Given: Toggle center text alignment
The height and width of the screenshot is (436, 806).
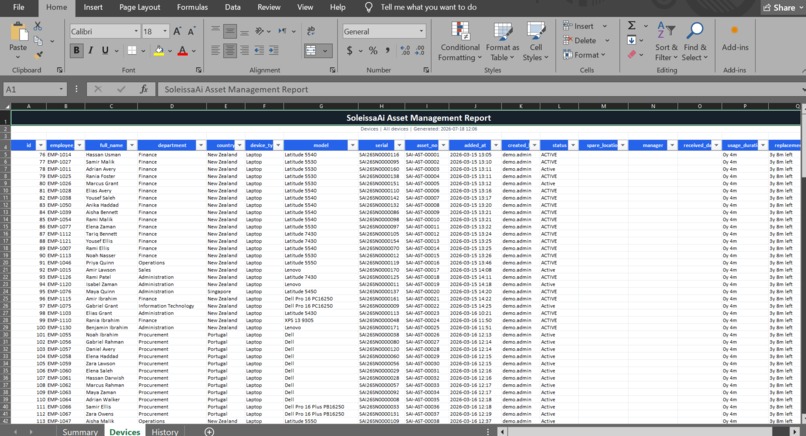Looking at the screenshot, I should [x=230, y=50].
